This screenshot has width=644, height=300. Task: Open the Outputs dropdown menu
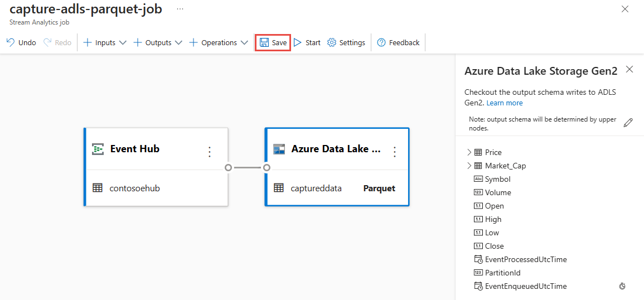158,43
